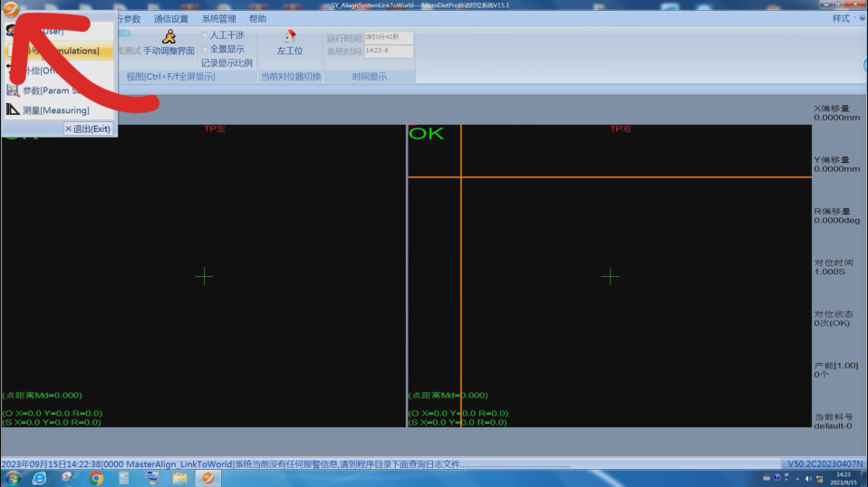This screenshot has width=868, height=487.
Task: Open the 通信设置 ribbon tab
Action: click(171, 19)
